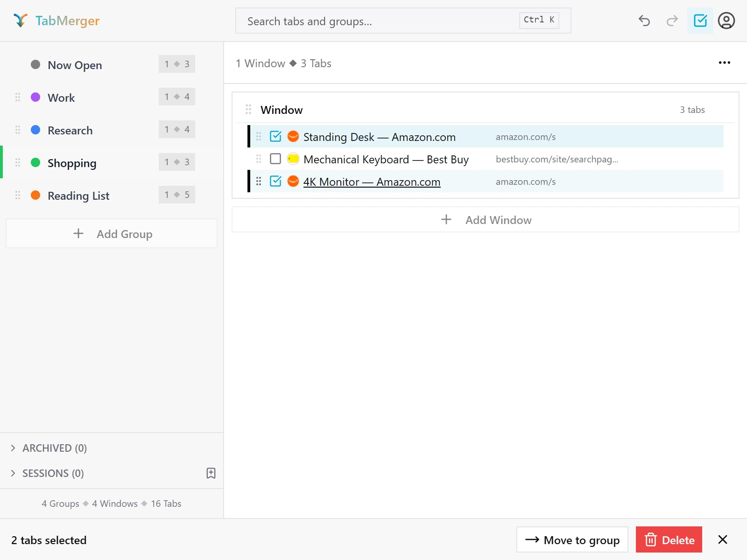Redo the last action
The width and height of the screenshot is (747, 560).
672,21
